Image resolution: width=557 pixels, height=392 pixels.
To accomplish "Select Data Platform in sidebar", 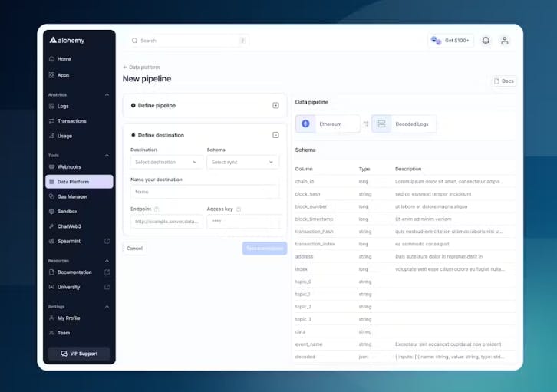I will (79, 182).
